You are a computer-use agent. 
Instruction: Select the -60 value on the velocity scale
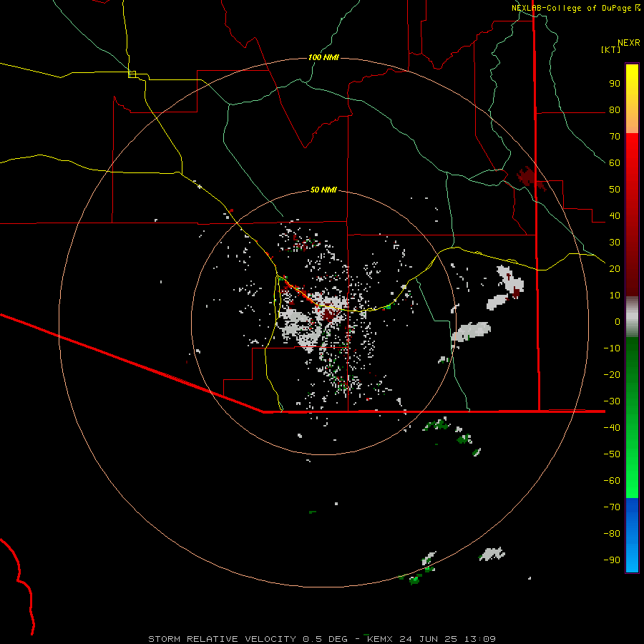612,481
